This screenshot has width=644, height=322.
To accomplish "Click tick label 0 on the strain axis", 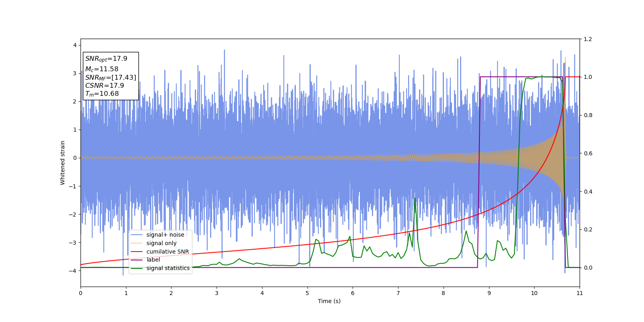I will click(x=75, y=158).
